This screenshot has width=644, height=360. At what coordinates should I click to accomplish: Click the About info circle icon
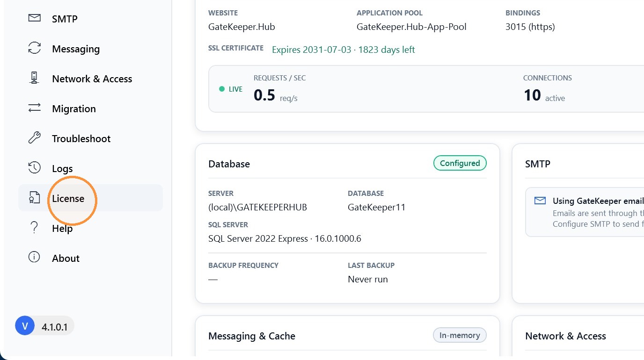(34, 258)
